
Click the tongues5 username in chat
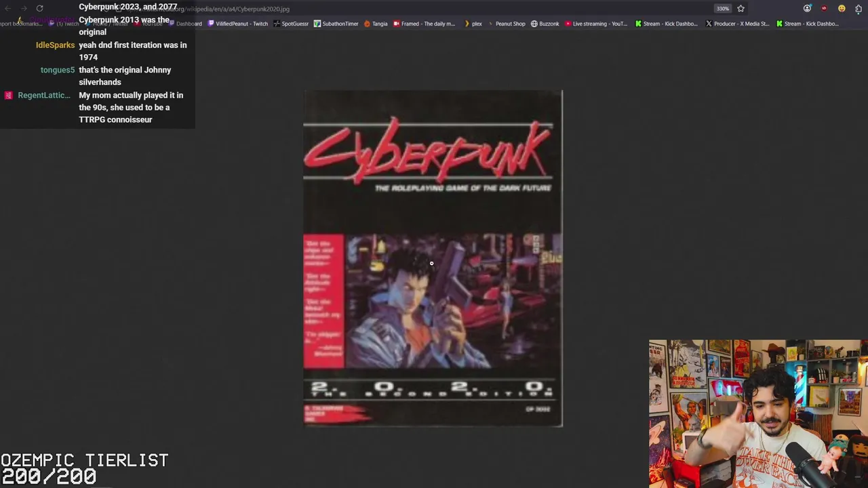point(57,70)
